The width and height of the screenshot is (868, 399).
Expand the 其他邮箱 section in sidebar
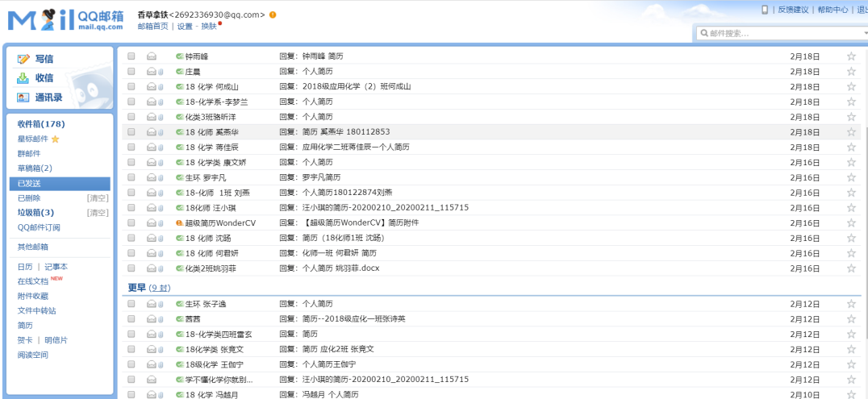coord(33,247)
